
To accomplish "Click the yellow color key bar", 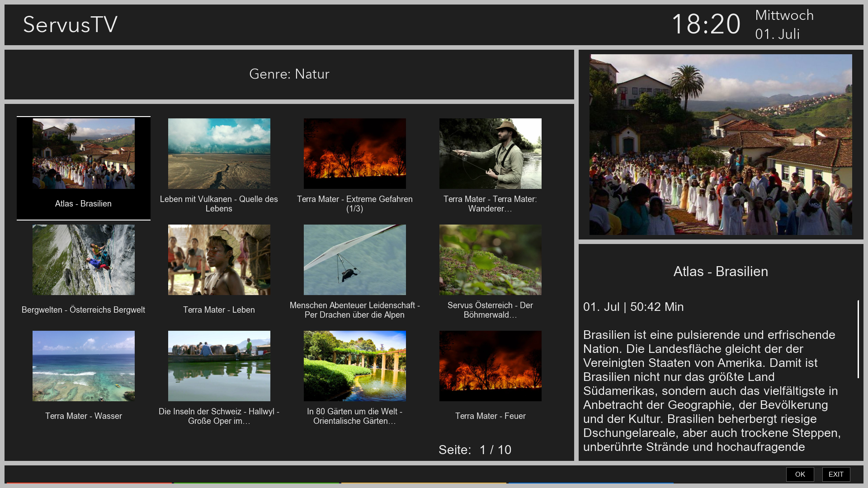I will [x=424, y=483].
